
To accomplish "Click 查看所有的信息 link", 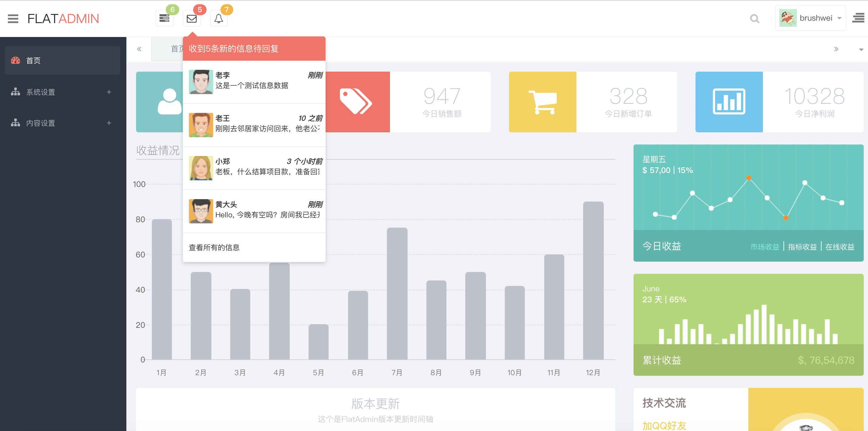I will tap(214, 247).
